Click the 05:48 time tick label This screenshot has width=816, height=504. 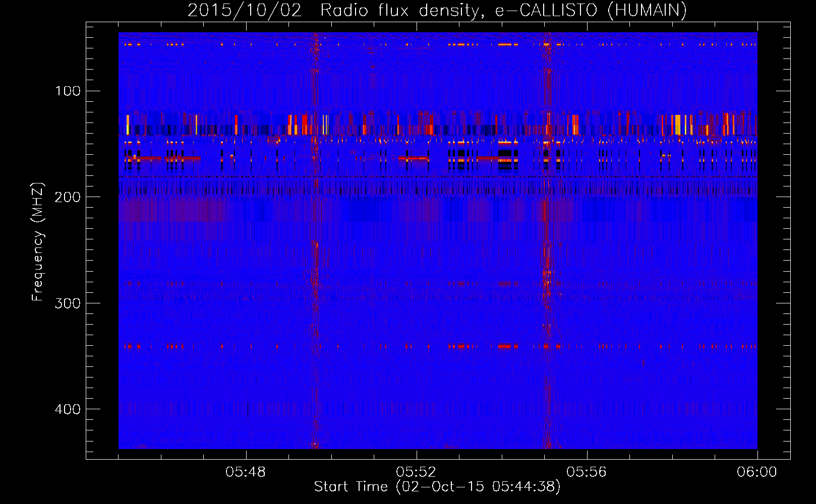pyautogui.click(x=246, y=472)
